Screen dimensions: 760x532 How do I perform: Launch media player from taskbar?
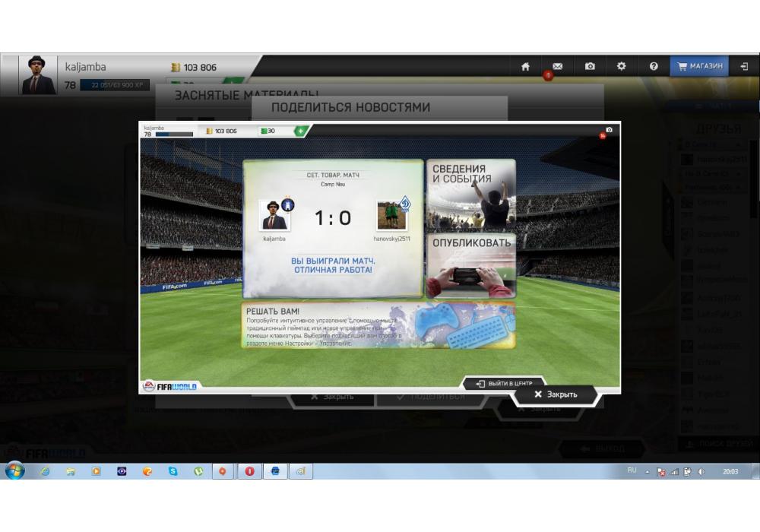[96, 471]
